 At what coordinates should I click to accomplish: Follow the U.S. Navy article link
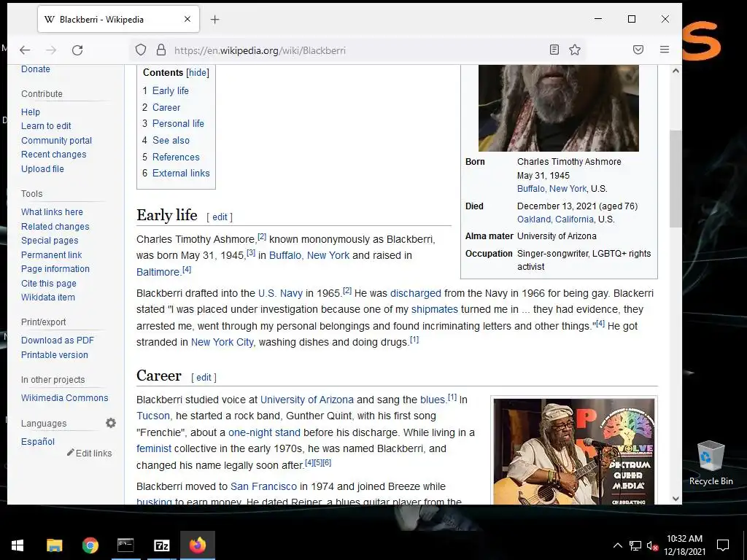(280, 293)
